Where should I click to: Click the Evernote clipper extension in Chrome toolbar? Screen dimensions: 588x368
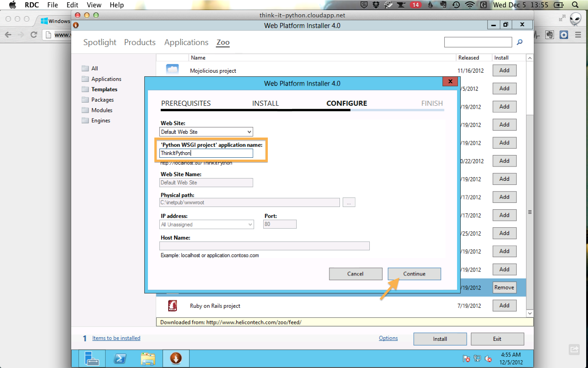click(549, 34)
